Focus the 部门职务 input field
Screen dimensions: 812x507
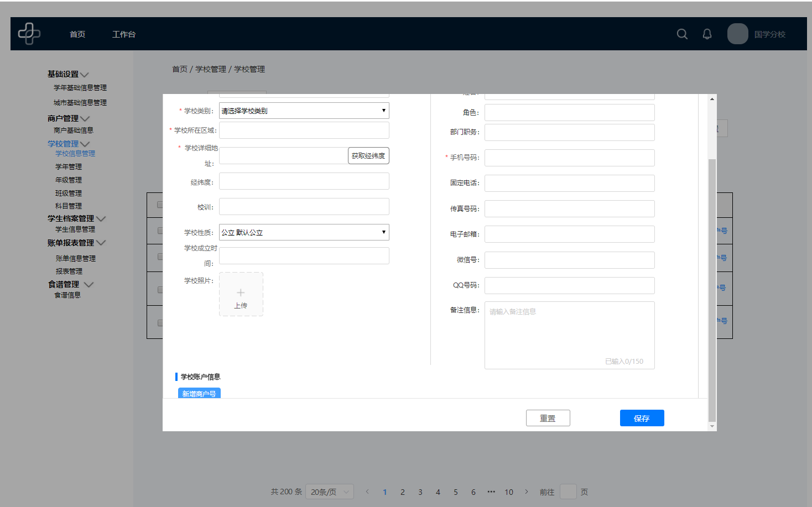570,132
